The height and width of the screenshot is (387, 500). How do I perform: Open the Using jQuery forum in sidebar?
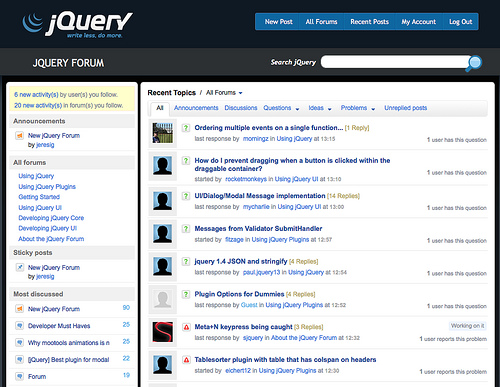click(36, 176)
